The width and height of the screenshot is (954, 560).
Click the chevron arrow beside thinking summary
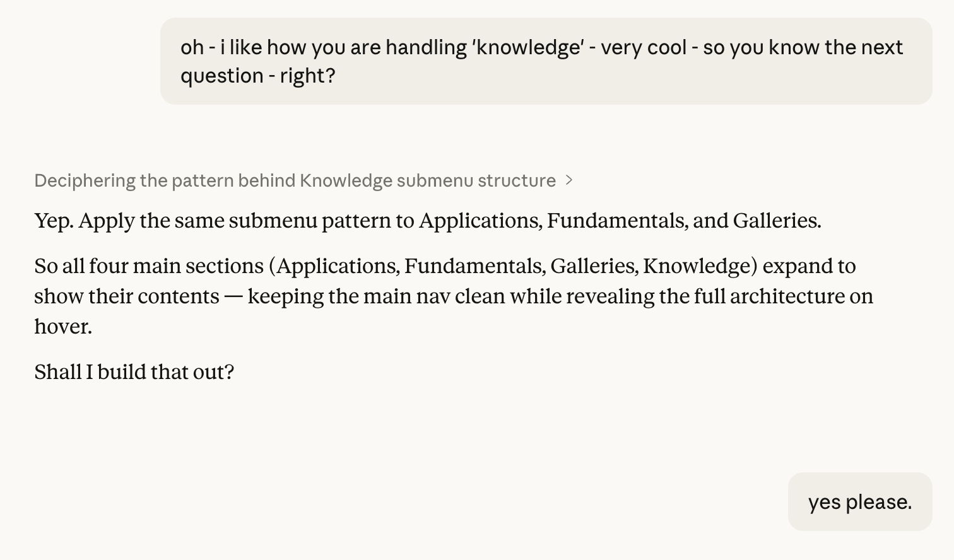569,180
